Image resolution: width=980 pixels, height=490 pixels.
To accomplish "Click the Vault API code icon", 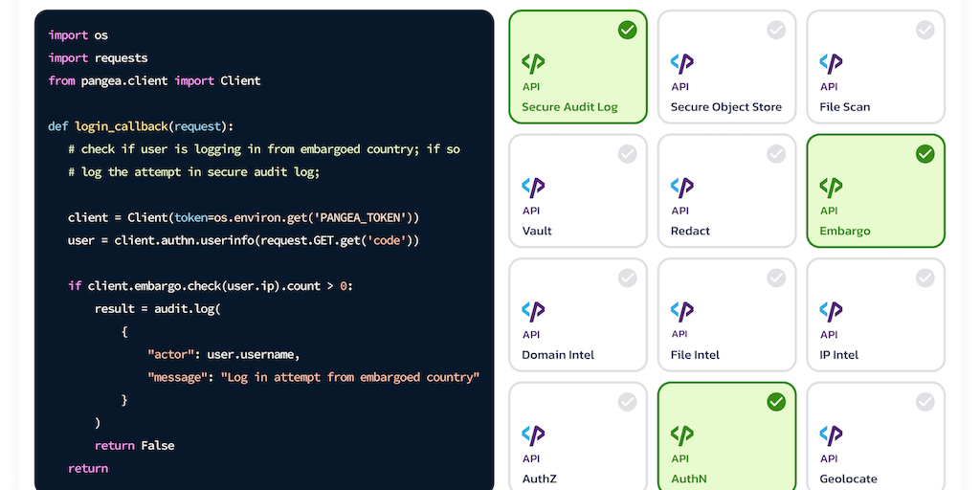I will (x=533, y=187).
